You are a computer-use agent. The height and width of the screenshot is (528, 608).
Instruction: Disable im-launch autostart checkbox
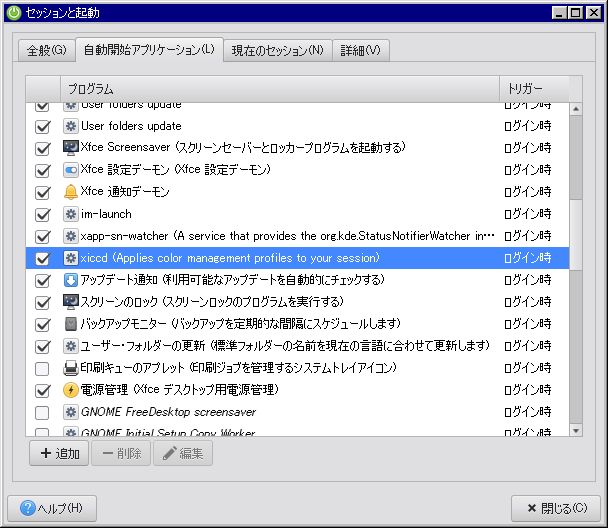(42, 214)
